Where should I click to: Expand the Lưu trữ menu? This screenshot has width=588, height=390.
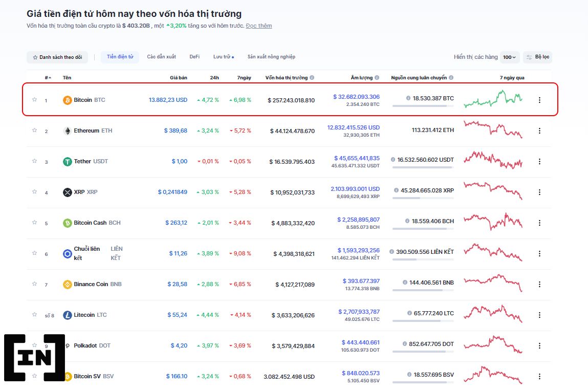[223, 57]
